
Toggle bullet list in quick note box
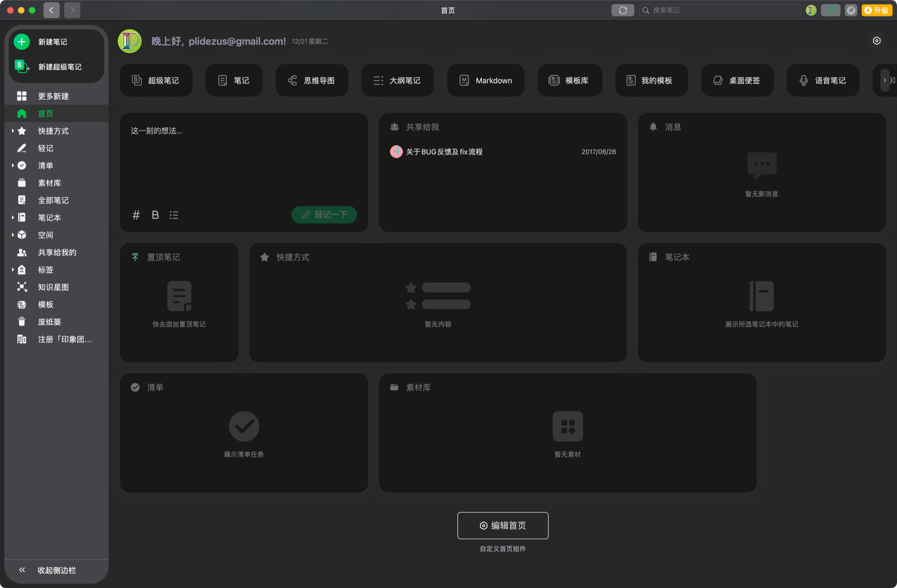pyautogui.click(x=174, y=215)
